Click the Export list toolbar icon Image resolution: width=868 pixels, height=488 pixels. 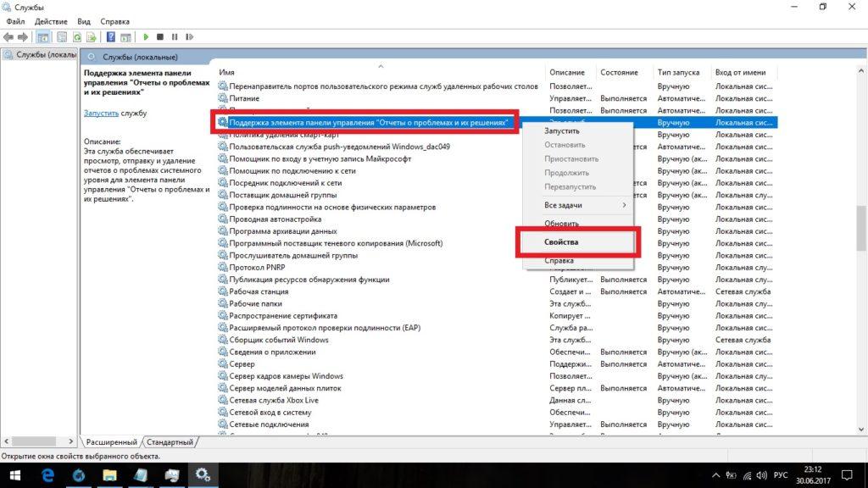pyautogui.click(x=92, y=37)
